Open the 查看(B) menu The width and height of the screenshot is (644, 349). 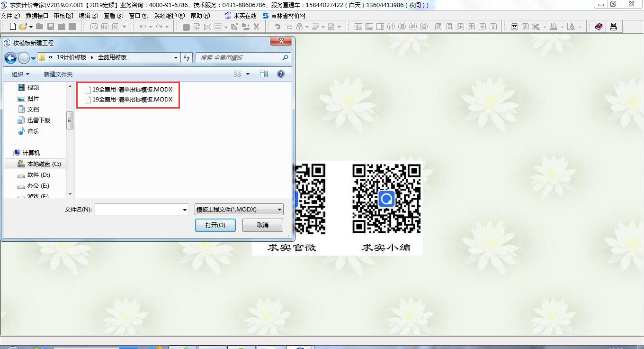click(113, 16)
